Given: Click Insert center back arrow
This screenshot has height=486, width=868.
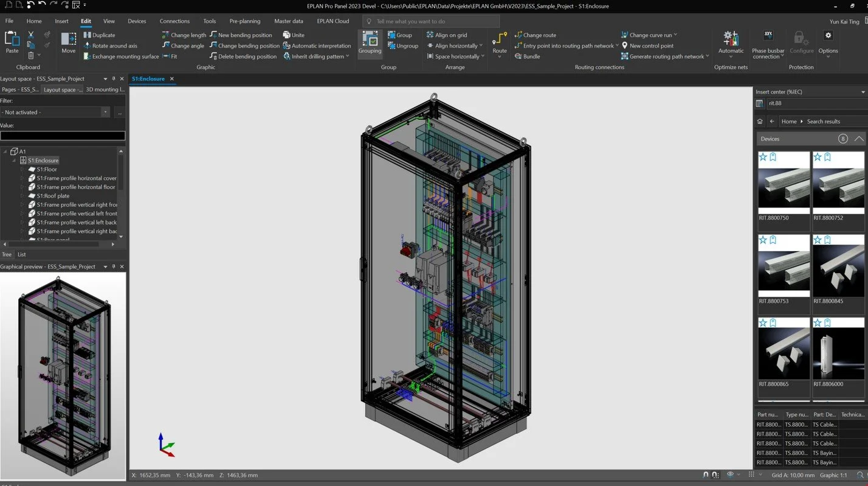Looking at the screenshot, I should pos(772,122).
